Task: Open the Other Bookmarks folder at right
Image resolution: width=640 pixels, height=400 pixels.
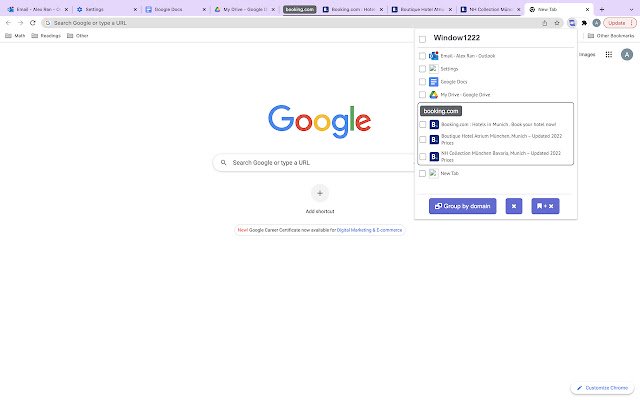Action: click(x=611, y=36)
